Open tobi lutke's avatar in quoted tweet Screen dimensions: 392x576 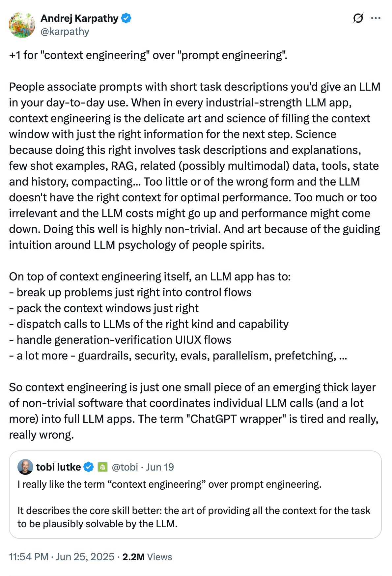tap(25, 467)
